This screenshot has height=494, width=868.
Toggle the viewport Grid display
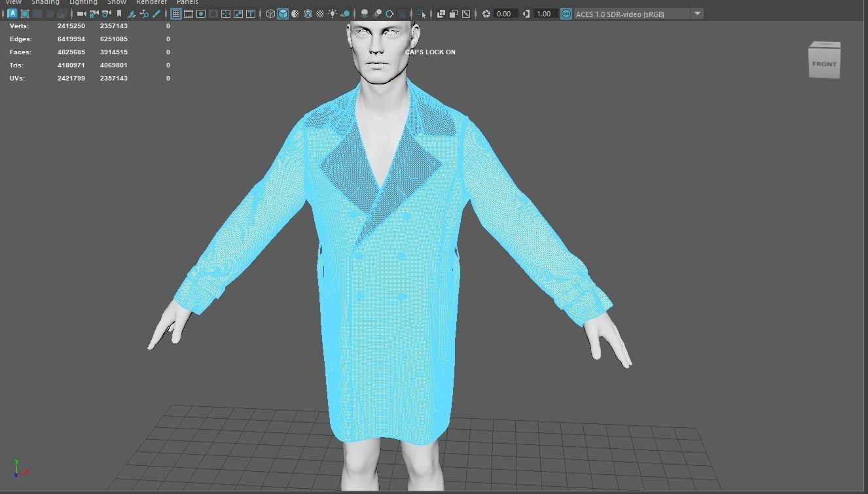(175, 14)
